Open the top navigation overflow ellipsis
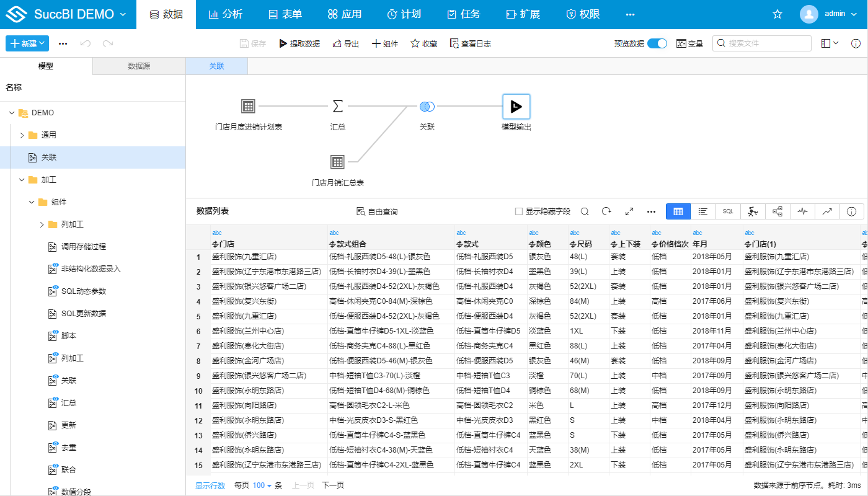868x496 pixels. click(630, 14)
